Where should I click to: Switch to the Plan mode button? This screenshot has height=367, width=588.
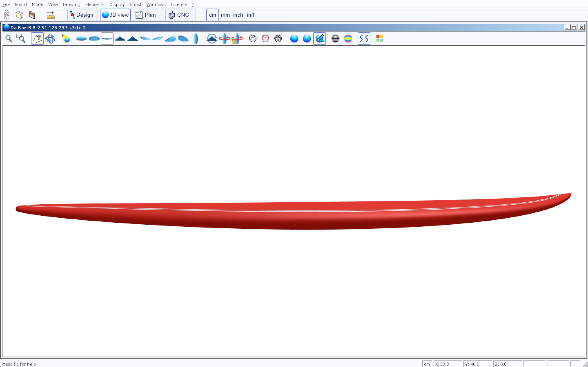148,15
